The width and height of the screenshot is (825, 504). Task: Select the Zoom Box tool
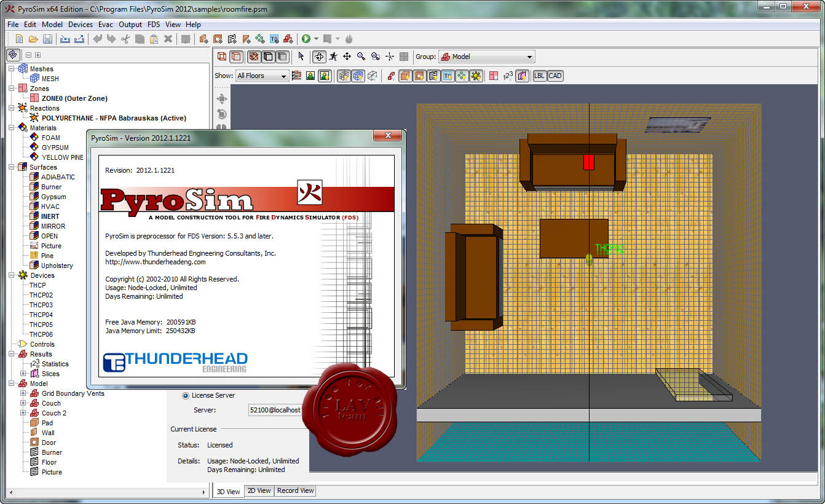pos(375,57)
